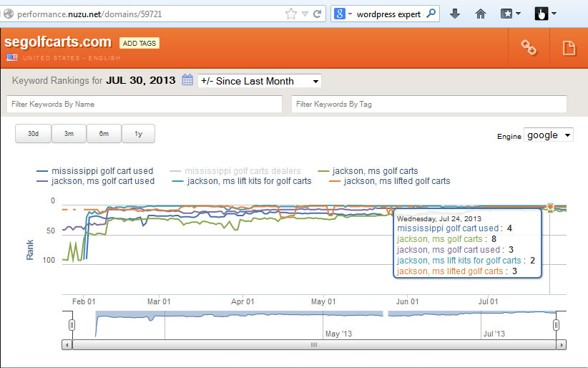Viewport: 588px width, 368px height.
Task: Click the May '13 navigator label
Action: pos(338,334)
